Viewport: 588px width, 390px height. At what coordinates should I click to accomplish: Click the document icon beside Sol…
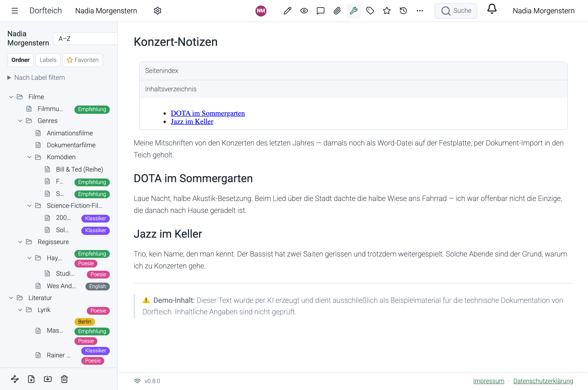pyautogui.click(x=47, y=230)
